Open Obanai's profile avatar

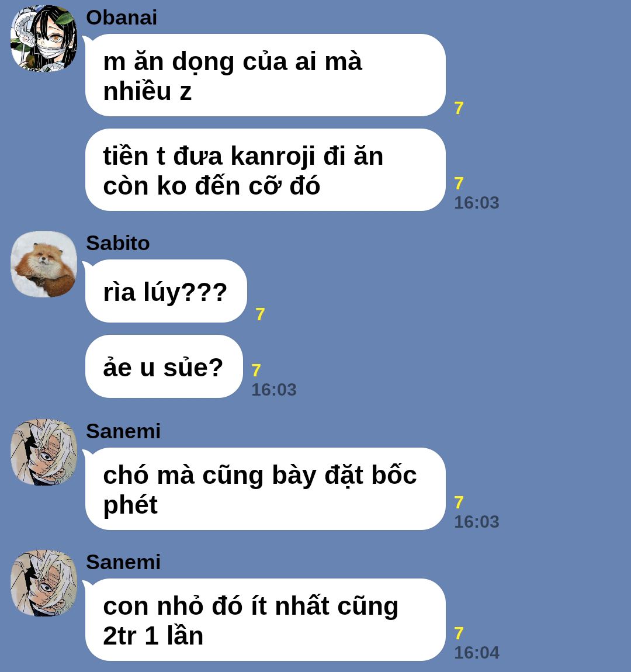(44, 39)
